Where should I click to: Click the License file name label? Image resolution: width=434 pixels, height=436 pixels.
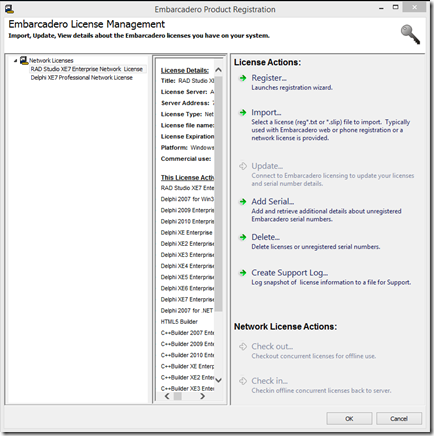(187, 125)
